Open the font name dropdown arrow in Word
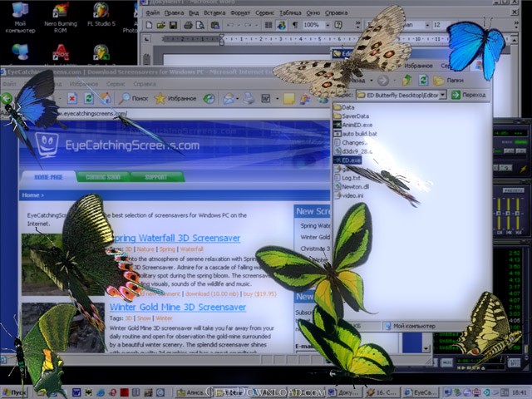Image resolution: width=532 pixels, height=399 pixels. click(x=427, y=25)
